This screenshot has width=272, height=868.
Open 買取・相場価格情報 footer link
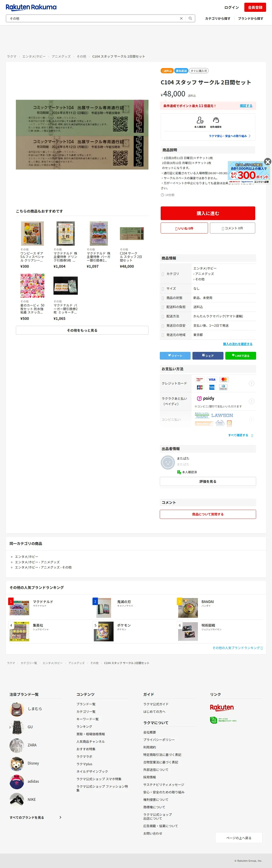click(x=91, y=734)
